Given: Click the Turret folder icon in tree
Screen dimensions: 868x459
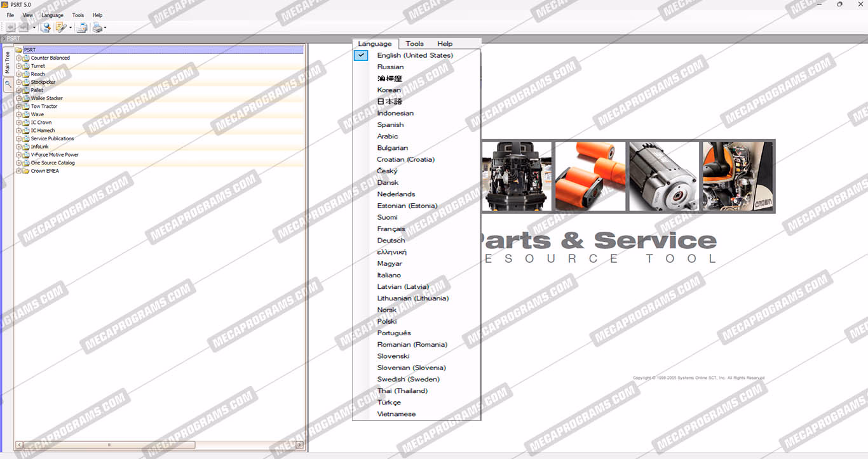Looking at the screenshot, I should [x=25, y=66].
